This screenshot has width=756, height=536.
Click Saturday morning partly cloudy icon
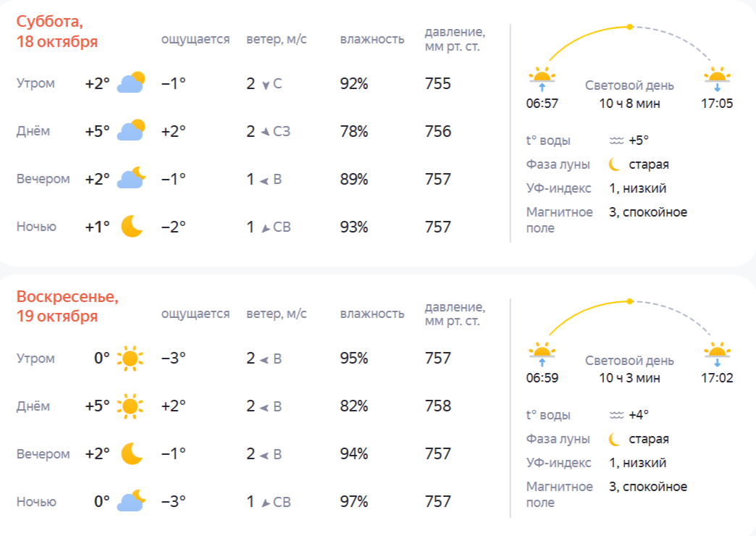pos(131,83)
